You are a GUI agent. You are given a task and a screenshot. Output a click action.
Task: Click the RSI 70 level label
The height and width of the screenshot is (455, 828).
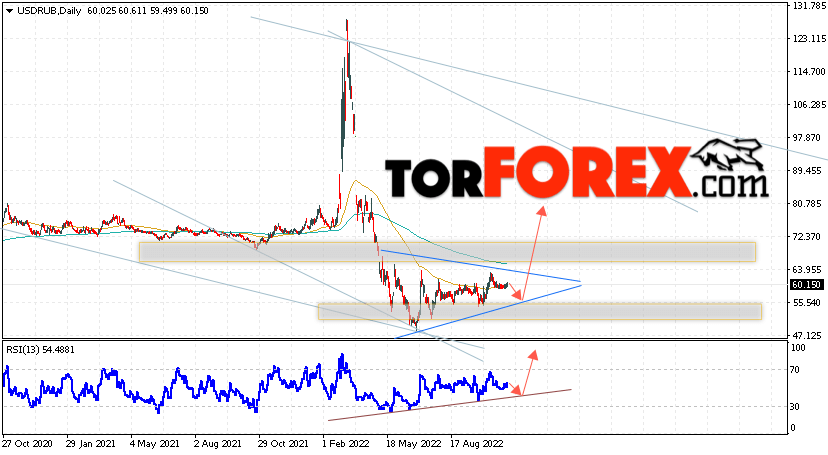coord(795,370)
